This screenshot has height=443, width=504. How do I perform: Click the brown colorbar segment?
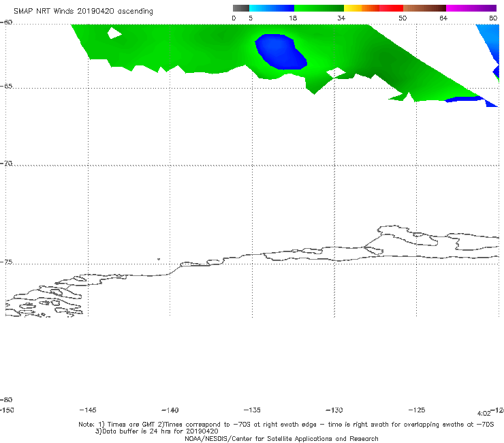point(424,8)
